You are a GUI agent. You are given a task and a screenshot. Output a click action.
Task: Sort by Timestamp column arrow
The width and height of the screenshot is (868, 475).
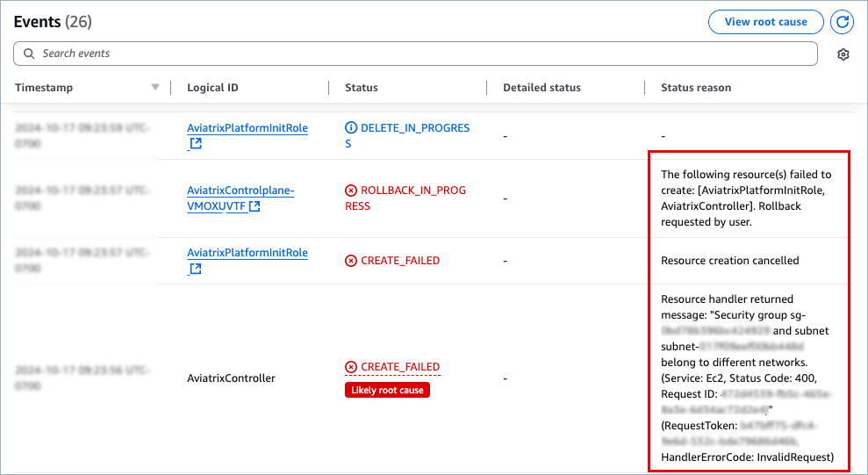[x=155, y=87]
